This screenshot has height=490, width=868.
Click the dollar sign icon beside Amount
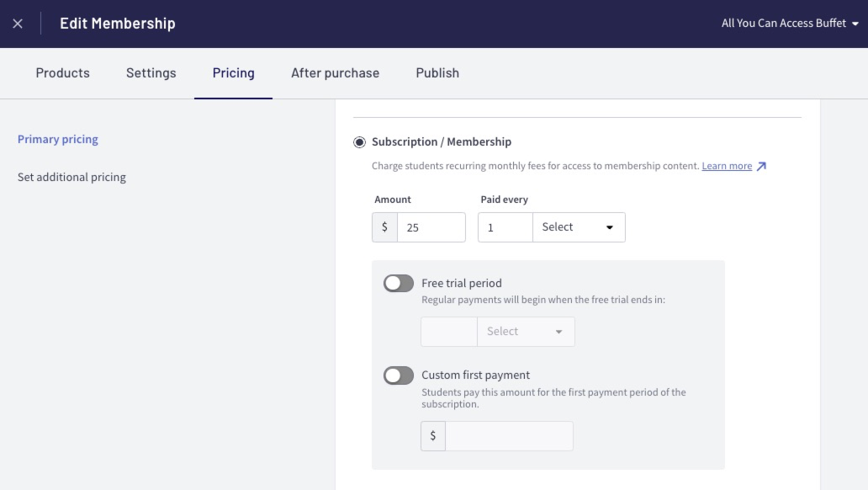384,227
